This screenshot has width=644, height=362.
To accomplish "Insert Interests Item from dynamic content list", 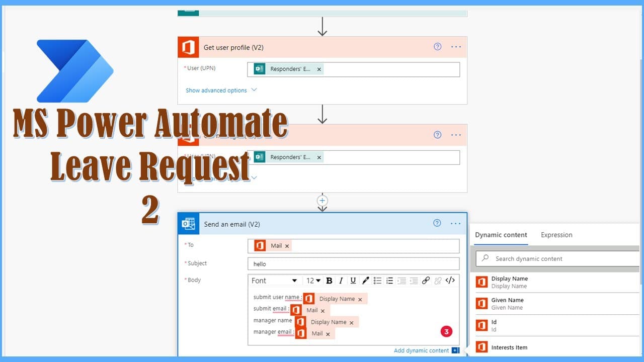I will click(x=557, y=347).
